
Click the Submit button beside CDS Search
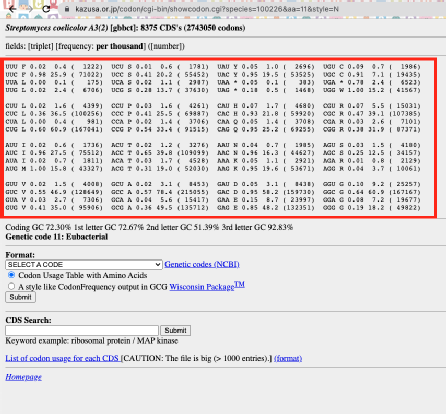point(175,330)
